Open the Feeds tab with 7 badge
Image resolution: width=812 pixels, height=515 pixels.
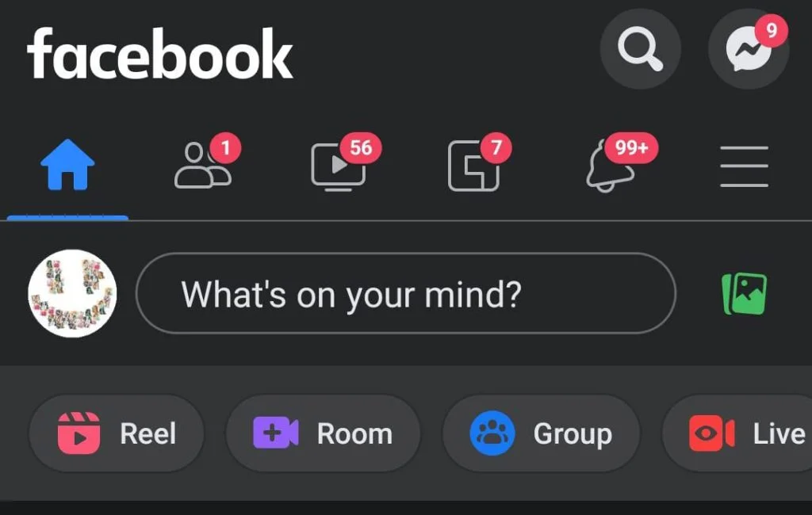[x=473, y=166]
